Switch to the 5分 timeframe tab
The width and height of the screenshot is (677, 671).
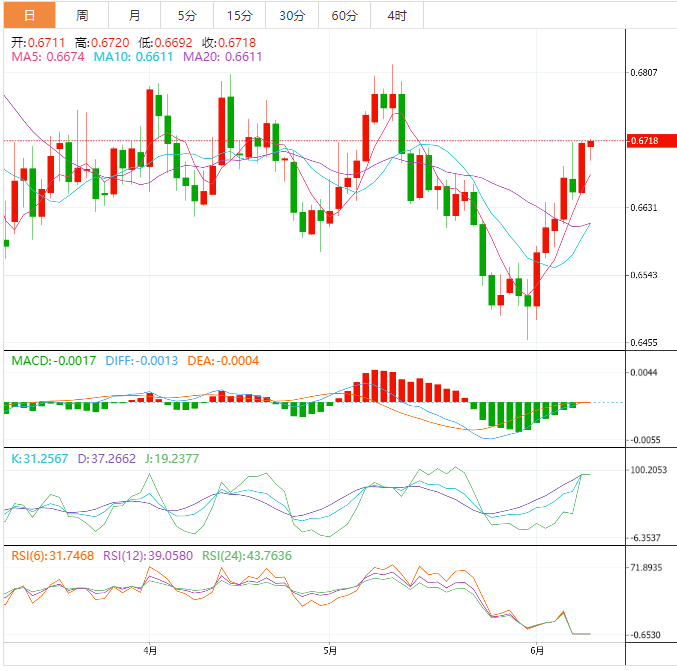[x=187, y=15]
